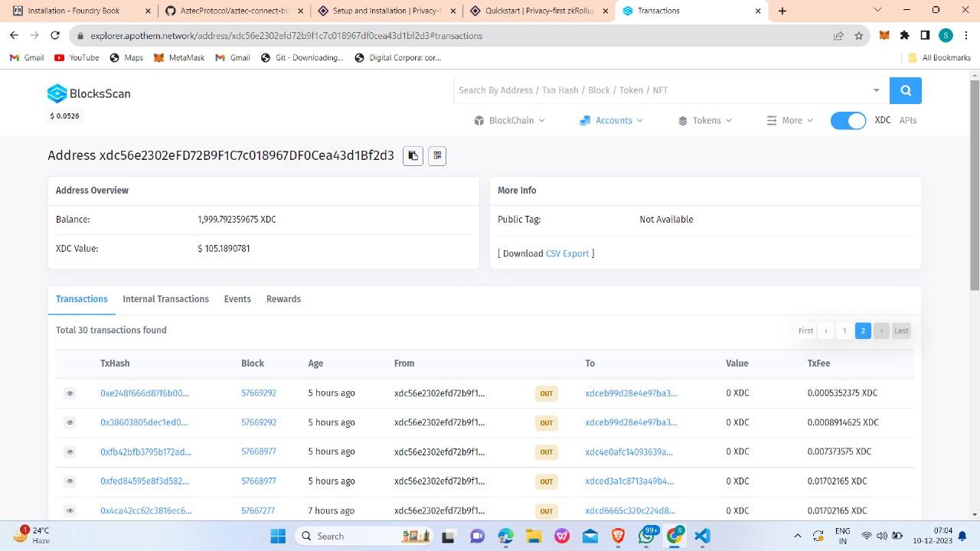The image size is (980, 551).
Task: Open the Mail app from taskbar
Action: 590,536
